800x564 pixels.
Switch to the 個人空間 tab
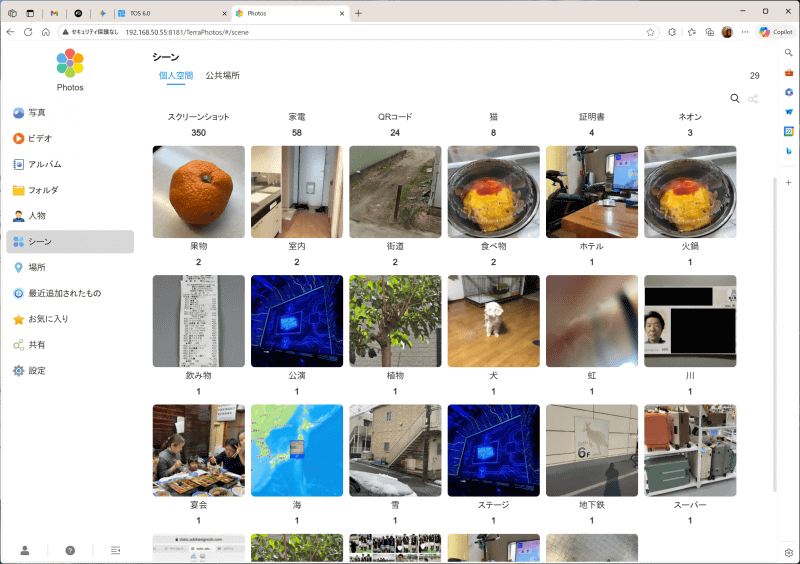pyautogui.click(x=176, y=76)
